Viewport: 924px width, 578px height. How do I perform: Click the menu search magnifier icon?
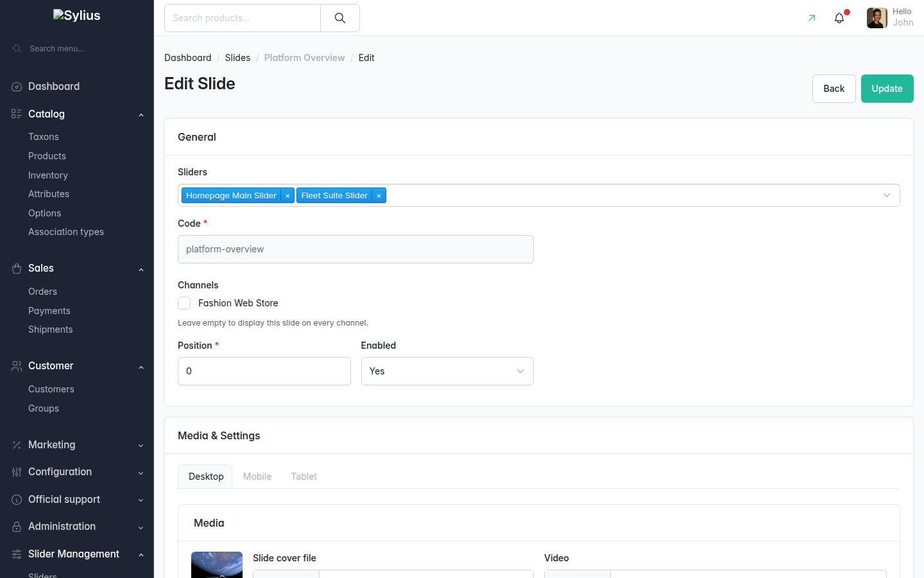(17, 49)
